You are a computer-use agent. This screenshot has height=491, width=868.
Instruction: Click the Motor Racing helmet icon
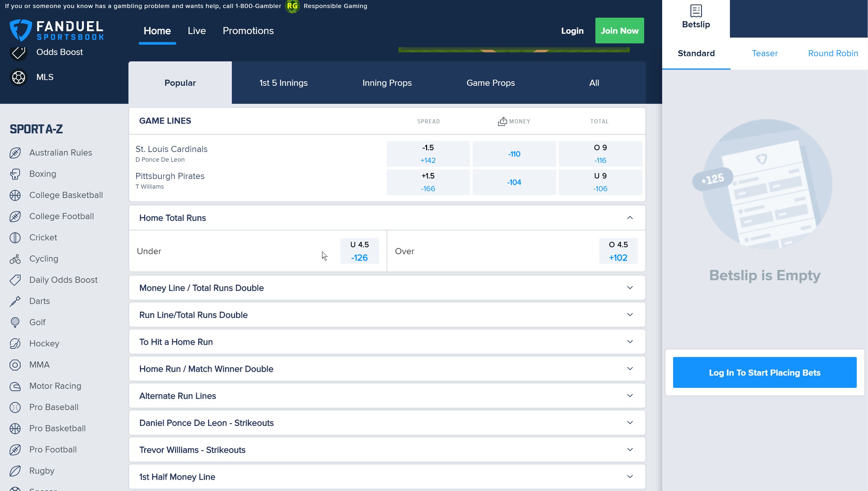pyautogui.click(x=15, y=386)
